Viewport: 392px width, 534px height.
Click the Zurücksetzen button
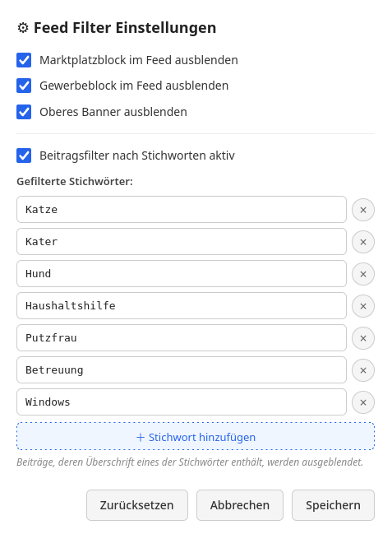pos(137,505)
